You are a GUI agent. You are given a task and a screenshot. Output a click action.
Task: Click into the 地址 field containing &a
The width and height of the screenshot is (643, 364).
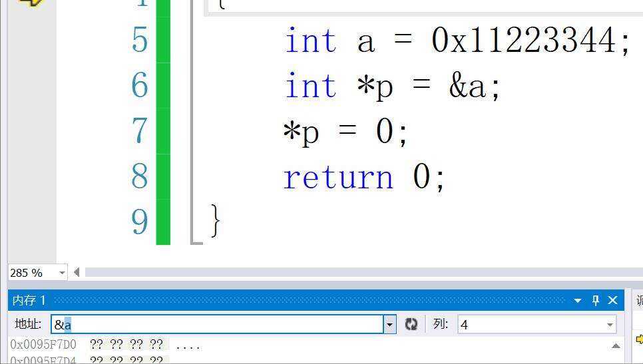tap(220, 325)
